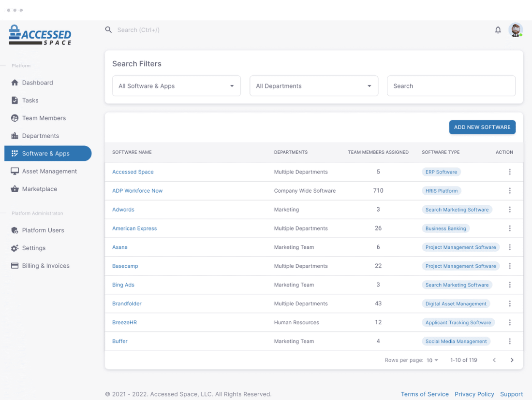Click Applicant Tracking Software tag
This screenshot has width=532, height=400.
tap(458, 322)
